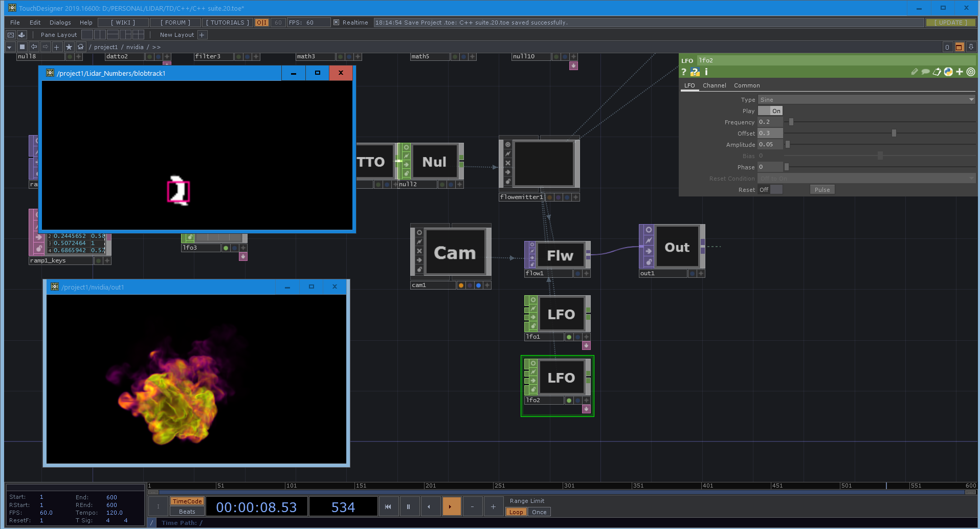The image size is (980, 529).
Task: Toggle the lfo2 Play switch
Action: point(770,111)
